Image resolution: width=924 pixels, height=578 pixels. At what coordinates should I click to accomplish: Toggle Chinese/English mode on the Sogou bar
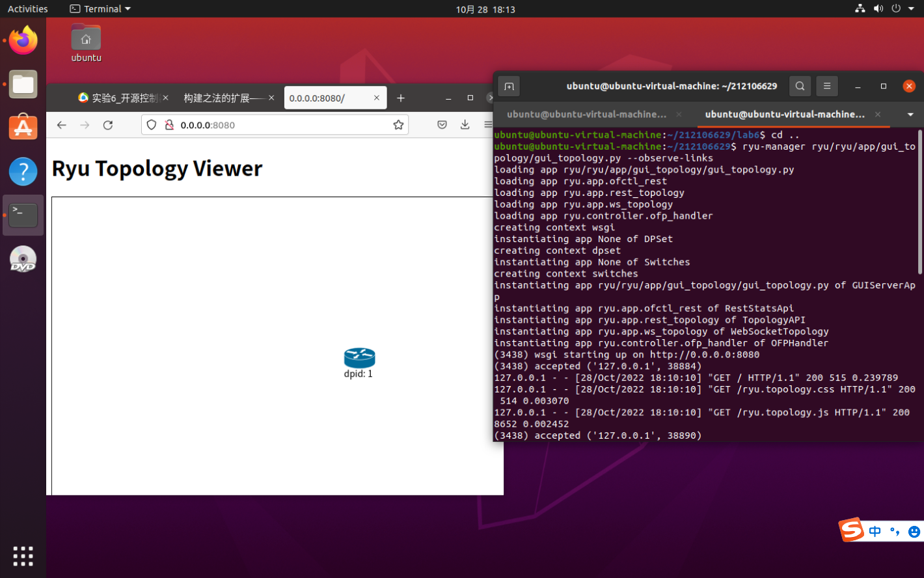tap(875, 532)
